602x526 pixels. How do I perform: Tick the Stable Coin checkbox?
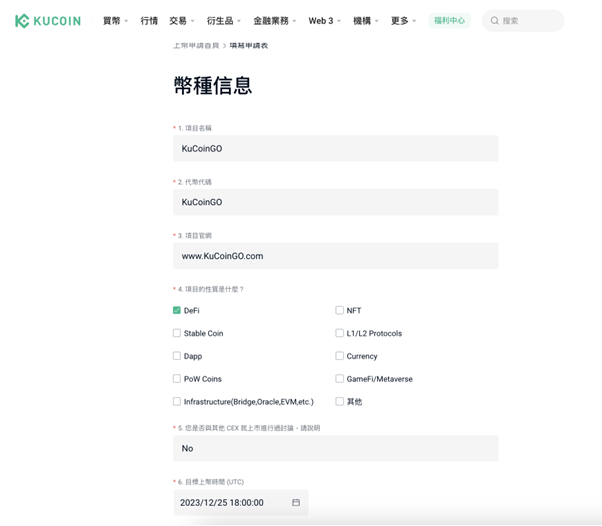tap(177, 333)
